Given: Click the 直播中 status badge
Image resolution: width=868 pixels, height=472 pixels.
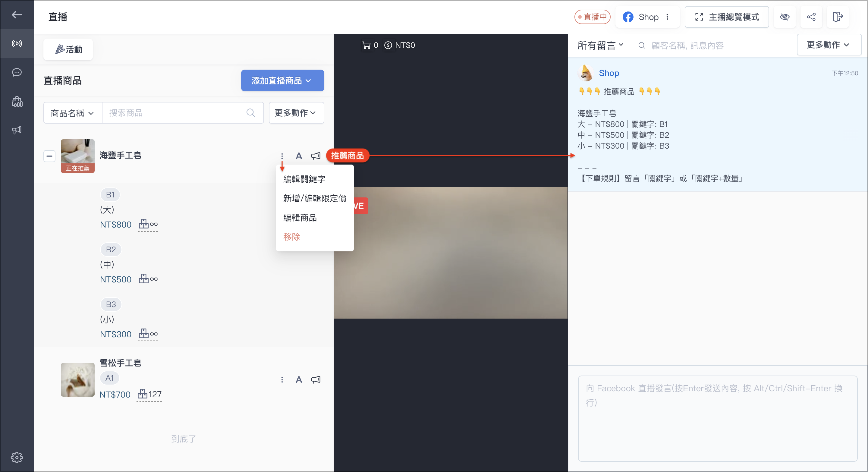Looking at the screenshot, I should 592,17.
